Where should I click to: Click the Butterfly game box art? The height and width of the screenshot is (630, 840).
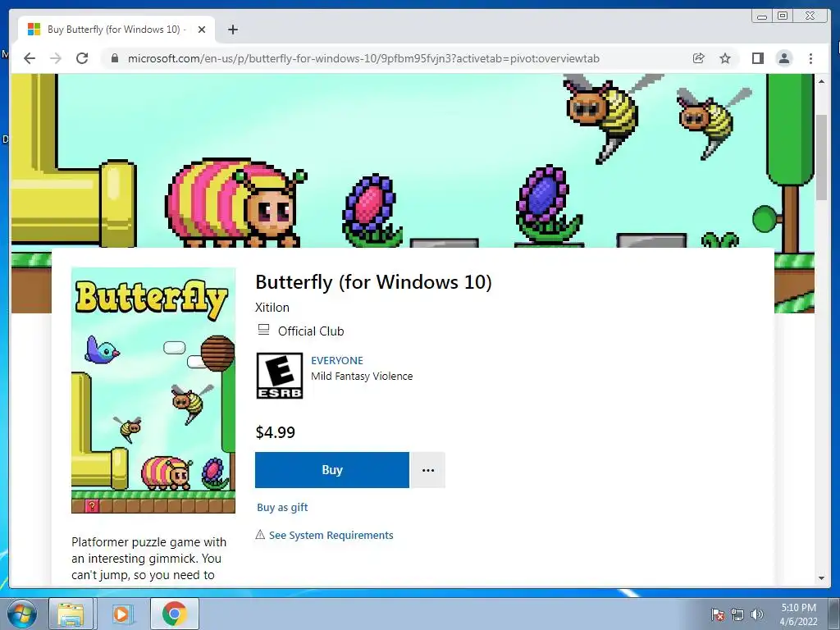tap(153, 390)
